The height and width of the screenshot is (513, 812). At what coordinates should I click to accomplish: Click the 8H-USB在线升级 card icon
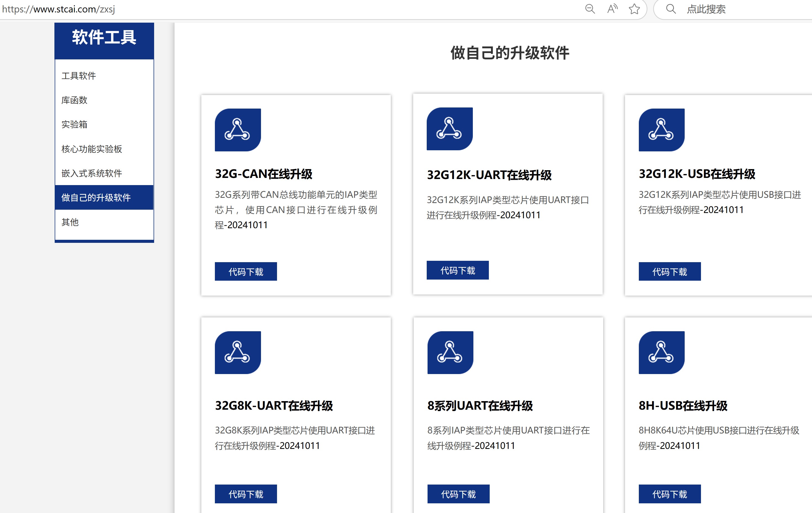661,352
